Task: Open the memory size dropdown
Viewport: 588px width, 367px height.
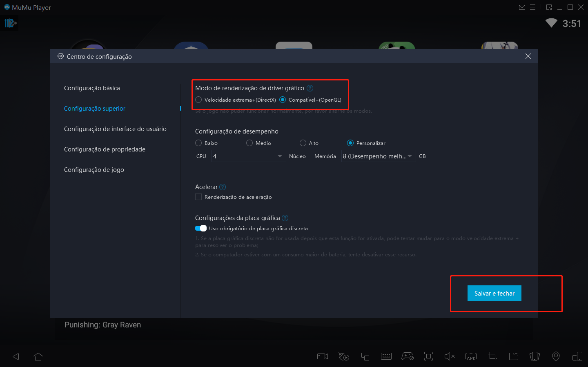Action: 378,156
